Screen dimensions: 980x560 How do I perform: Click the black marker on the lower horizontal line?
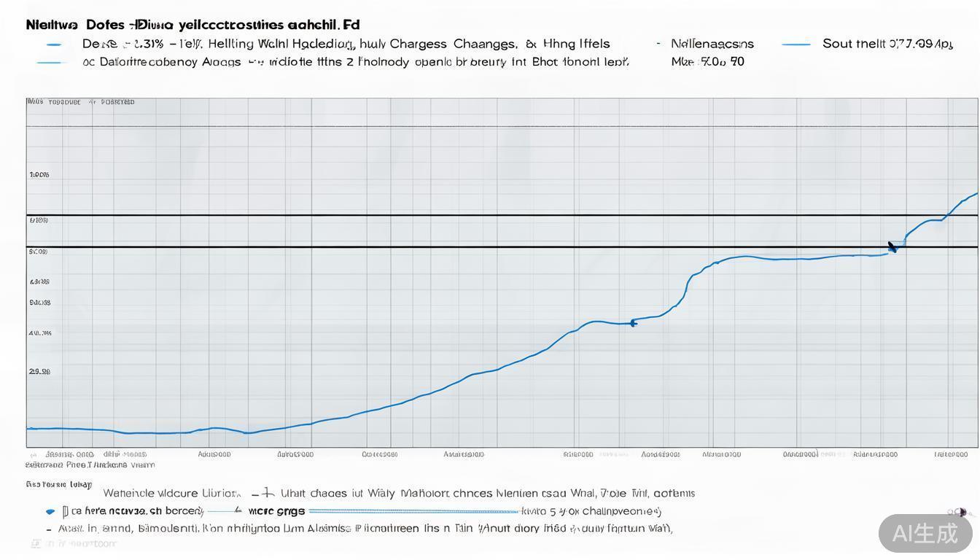point(892,247)
